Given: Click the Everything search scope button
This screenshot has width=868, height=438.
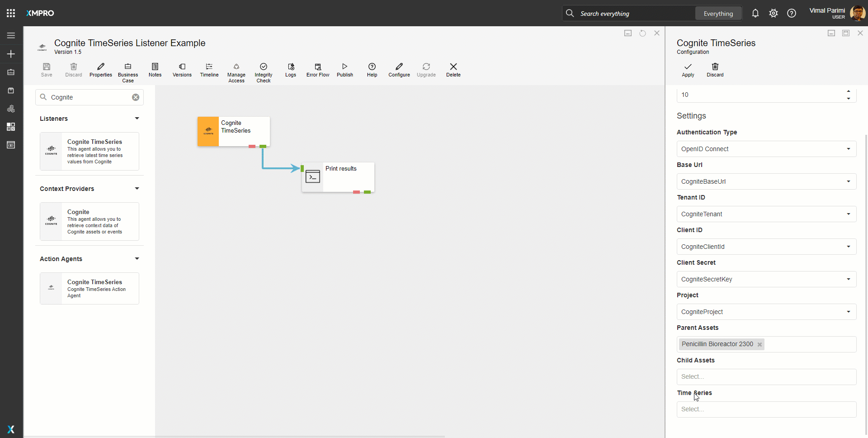Looking at the screenshot, I should pyautogui.click(x=718, y=14).
